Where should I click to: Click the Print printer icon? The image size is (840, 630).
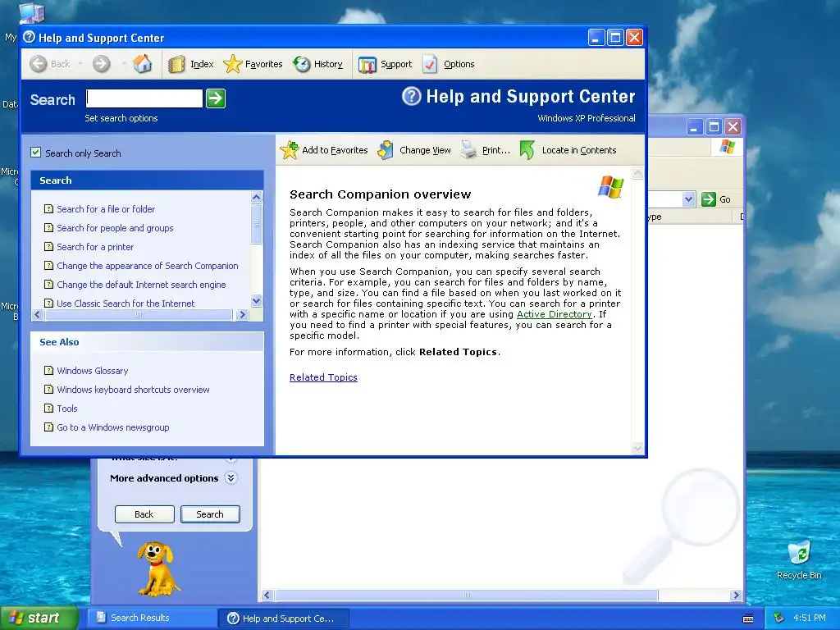coord(468,150)
